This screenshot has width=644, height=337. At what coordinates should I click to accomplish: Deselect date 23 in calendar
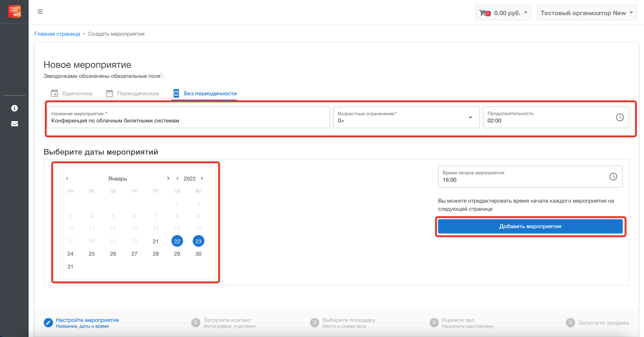(x=199, y=241)
